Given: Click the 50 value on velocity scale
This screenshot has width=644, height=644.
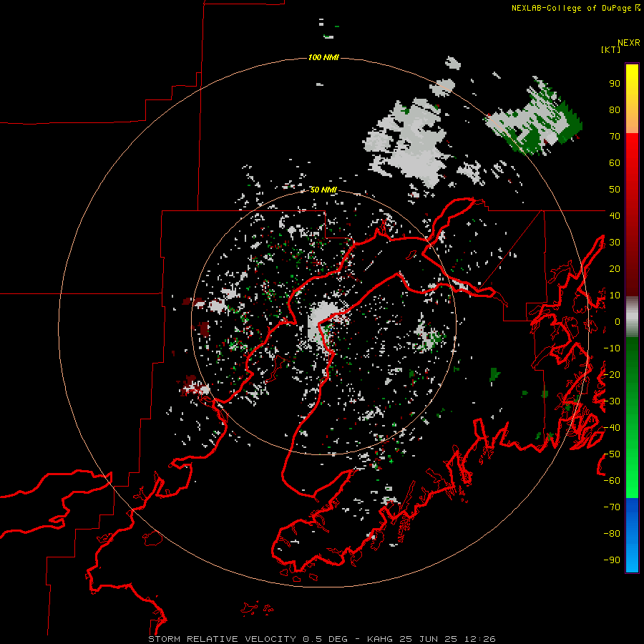Looking at the screenshot, I should click(615, 190).
